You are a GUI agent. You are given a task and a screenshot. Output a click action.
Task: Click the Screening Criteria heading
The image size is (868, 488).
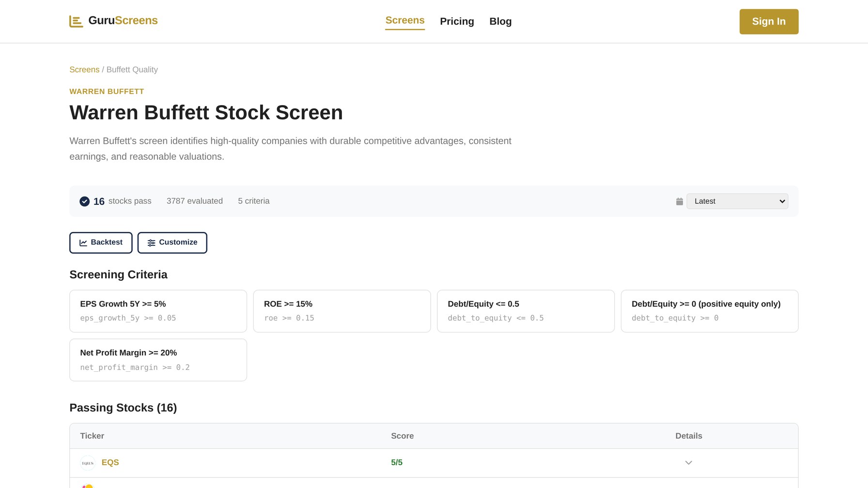(118, 275)
